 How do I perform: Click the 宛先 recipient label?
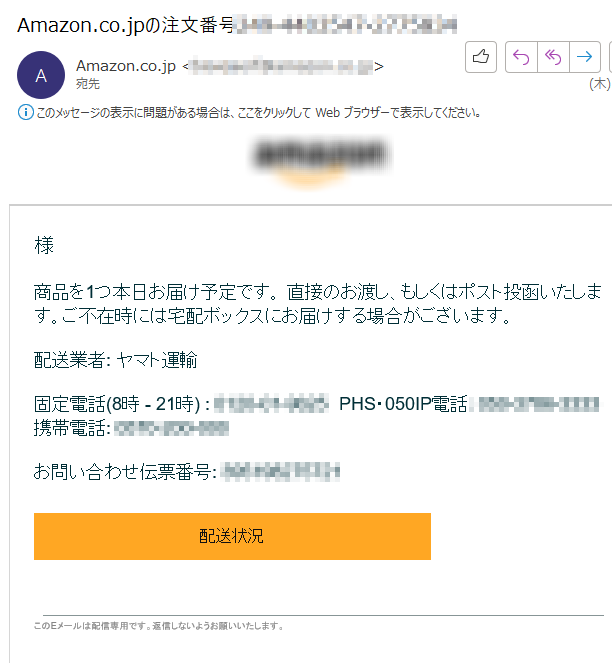pos(88,84)
